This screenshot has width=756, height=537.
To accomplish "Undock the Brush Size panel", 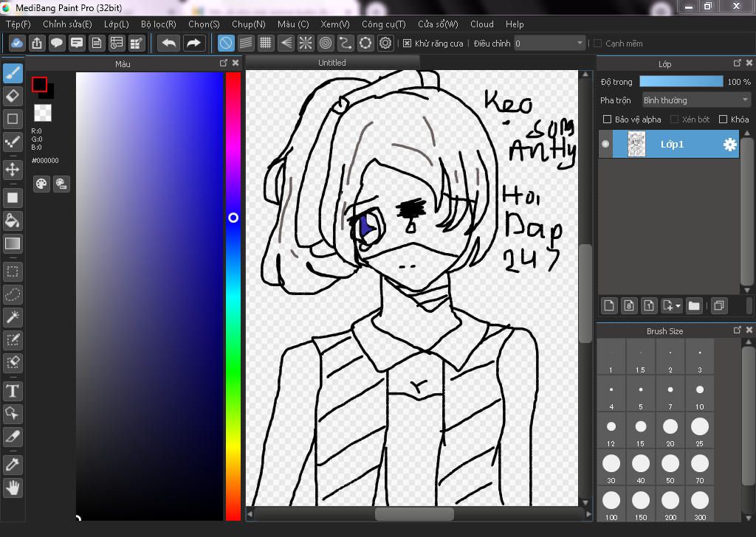I will (738, 330).
